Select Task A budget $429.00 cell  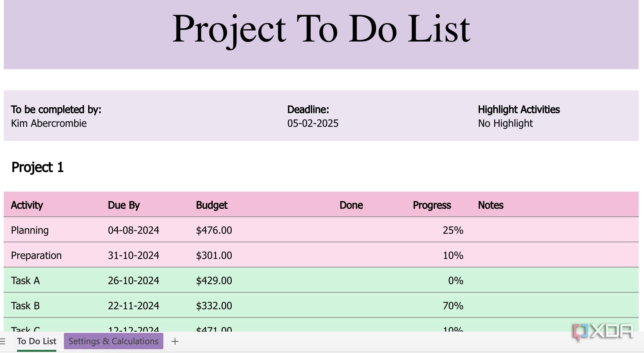coord(214,281)
